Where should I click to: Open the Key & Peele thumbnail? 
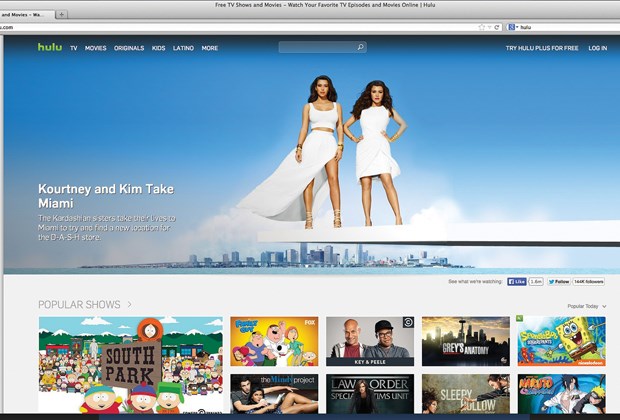click(370, 341)
